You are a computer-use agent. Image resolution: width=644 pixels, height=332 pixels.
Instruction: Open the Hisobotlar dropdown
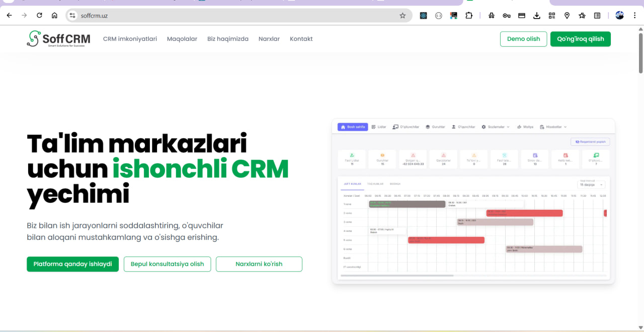click(x=552, y=127)
